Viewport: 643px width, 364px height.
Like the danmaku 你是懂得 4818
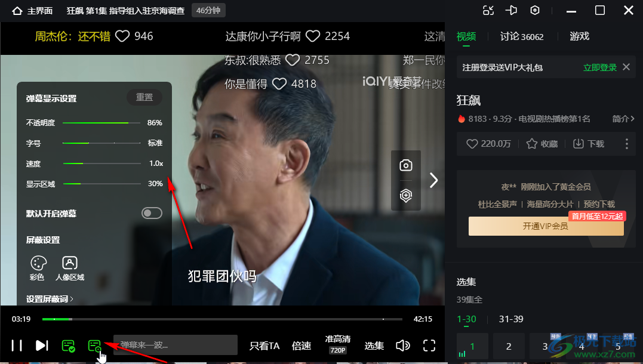tap(279, 84)
